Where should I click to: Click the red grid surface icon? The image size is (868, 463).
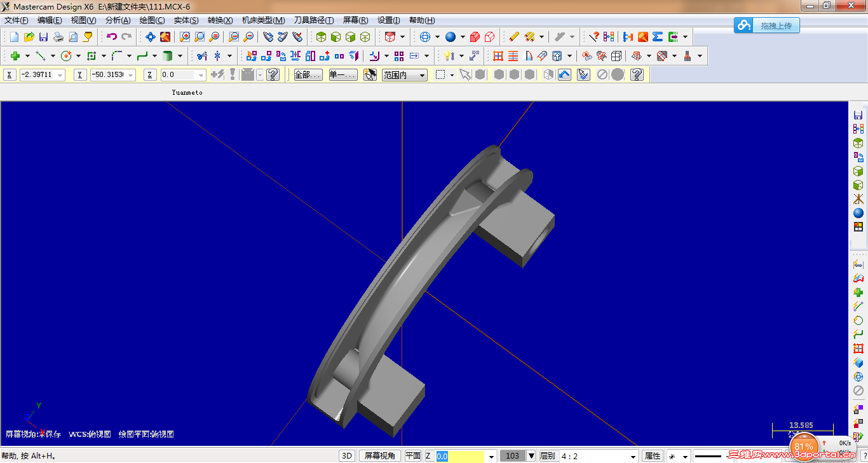498,56
